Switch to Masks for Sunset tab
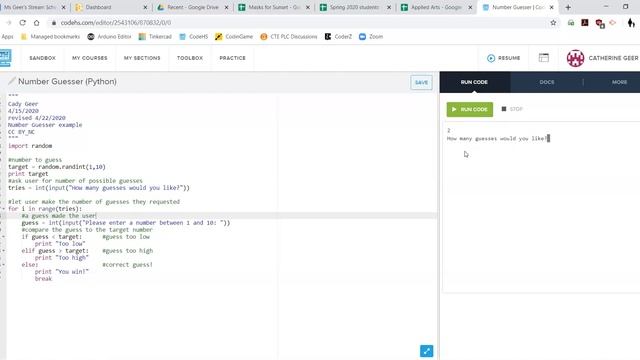Image resolution: width=640 pixels, height=360 pixels. [x=274, y=7]
